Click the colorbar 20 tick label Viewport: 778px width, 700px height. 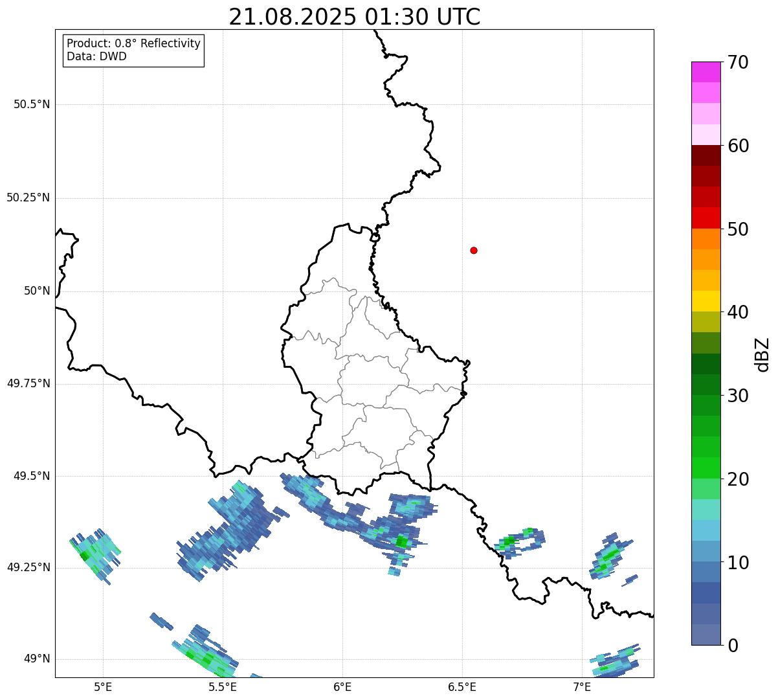click(x=738, y=479)
